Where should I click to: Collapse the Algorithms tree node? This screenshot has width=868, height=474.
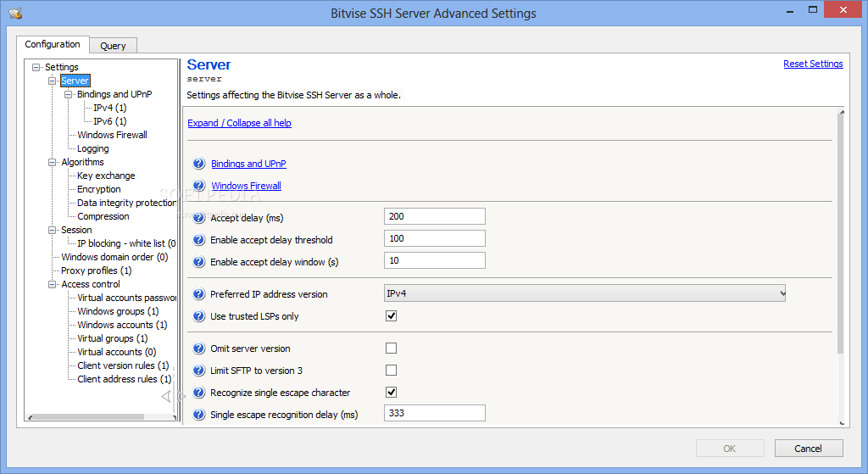[52, 162]
